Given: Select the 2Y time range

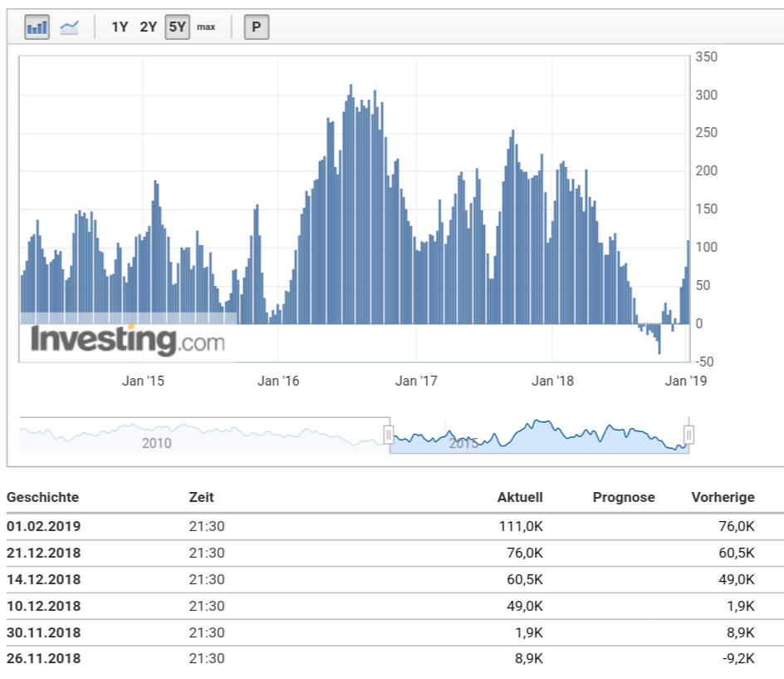Looking at the screenshot, I should [x=148, y=27].
